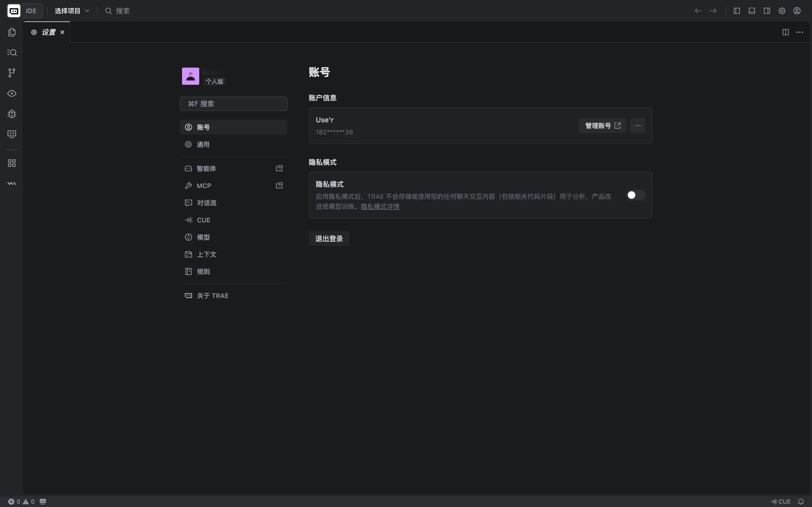Open the account more options (…) menu
812x507 pixels.
tap(637, 126)
